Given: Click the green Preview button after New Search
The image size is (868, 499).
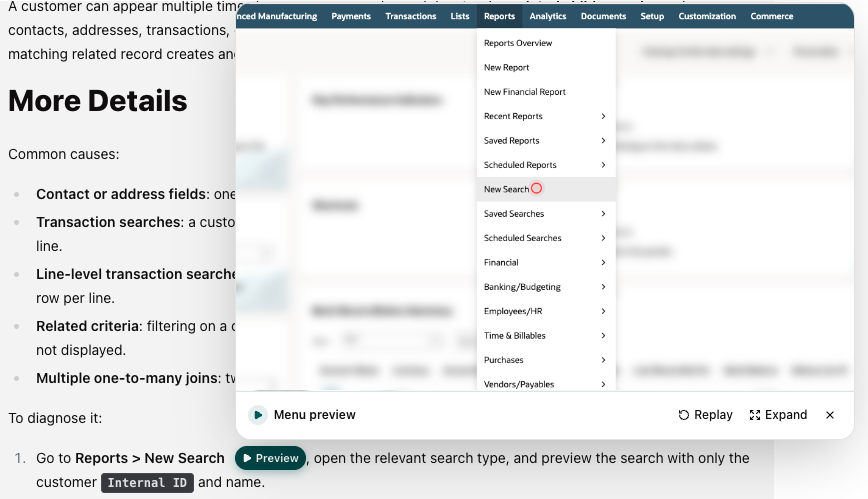Looking at the screenshot, I should click(x=270, y=458).
